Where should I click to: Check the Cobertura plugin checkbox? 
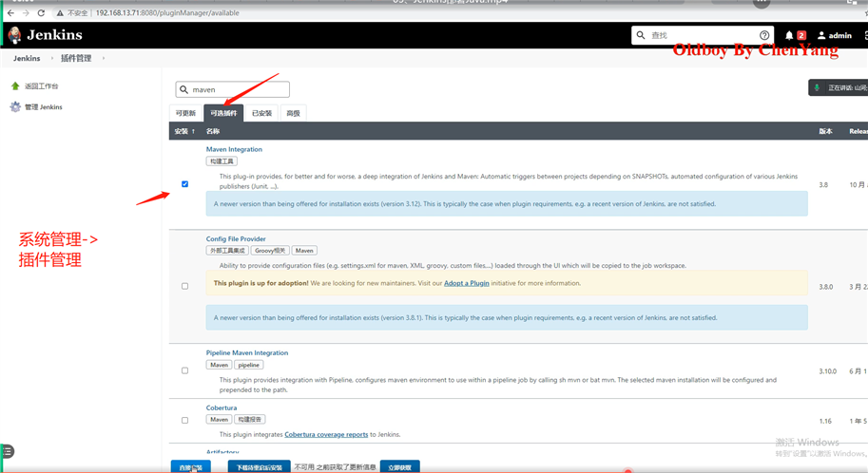click(x=184, y=421)
